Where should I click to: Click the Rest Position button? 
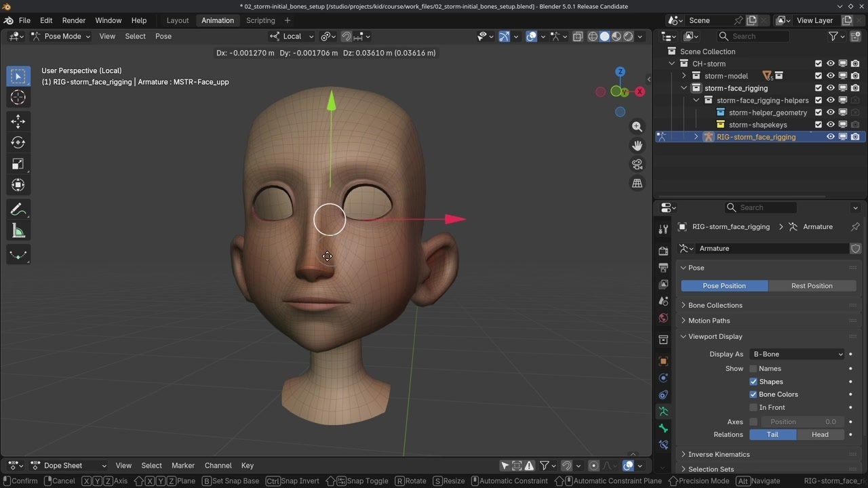click(x=812, y=286)
